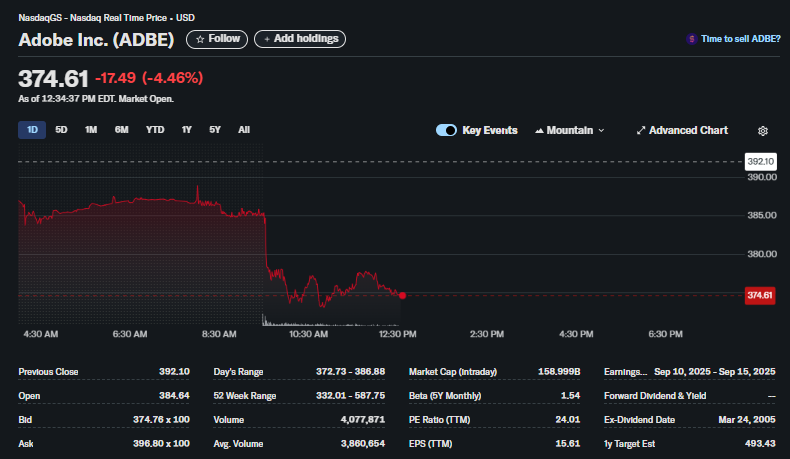
Task: Click the Ask value 396.80 x 100
Action: (x=161, y=444)
